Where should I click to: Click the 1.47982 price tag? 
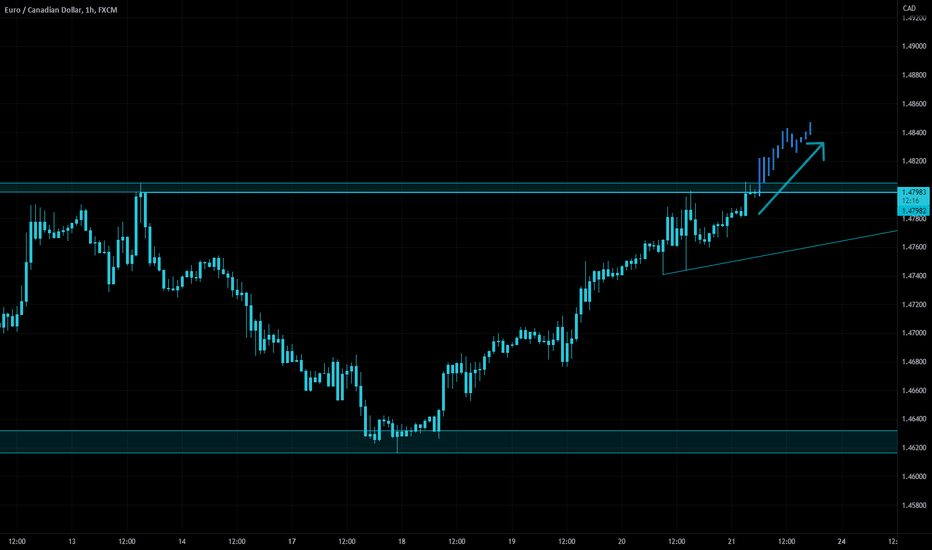click(x=914, y=211)
